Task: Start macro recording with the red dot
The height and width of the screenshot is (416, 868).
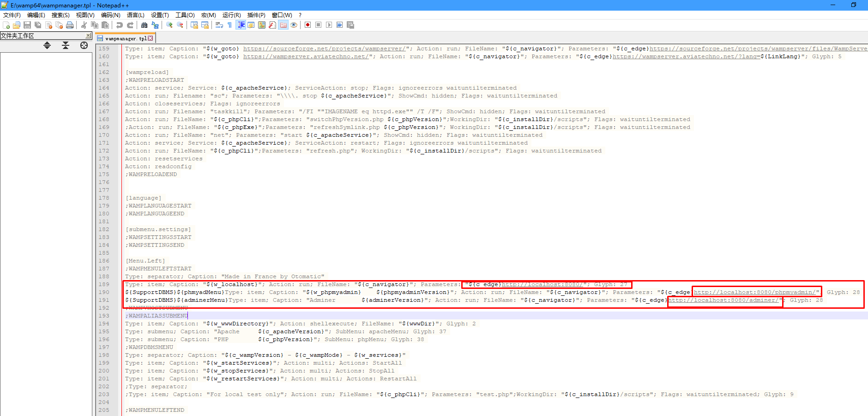Action: coord(308,25)
